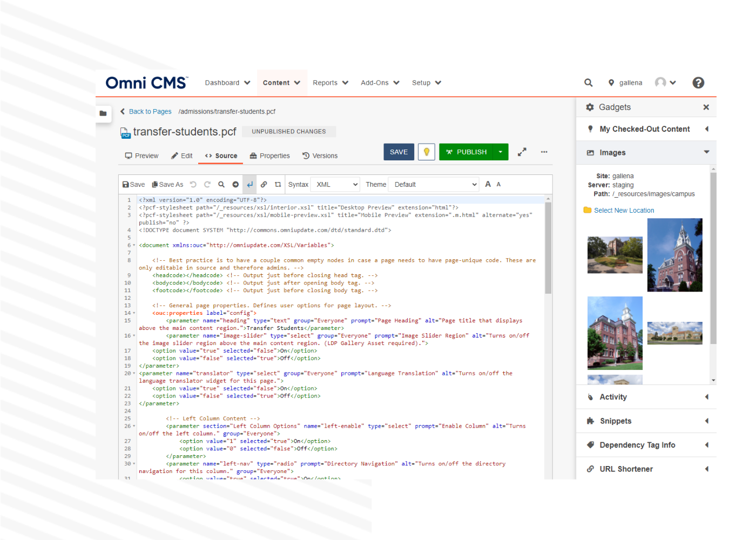Click line 1 xml declaration in editor

tap(202, 200)
